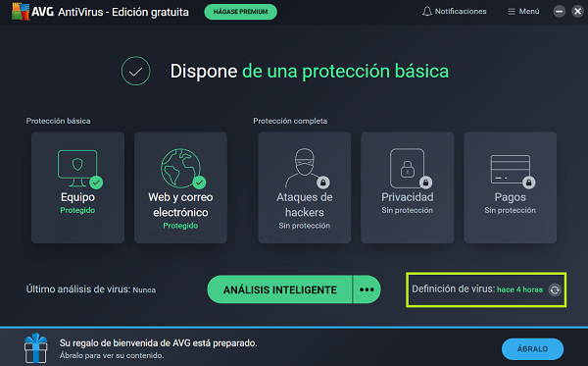
Task: Click the Menú label
Action: pyautogui.click(x=529, y=12)
